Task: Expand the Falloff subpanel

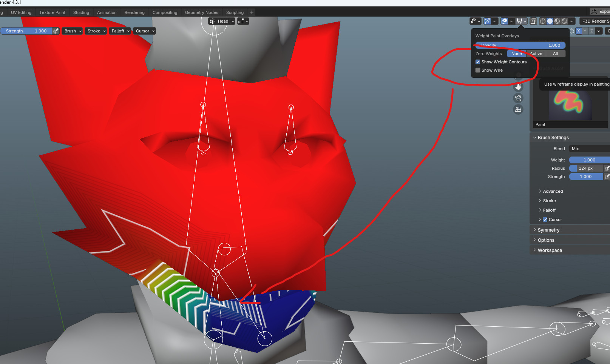Action: (547, 210)
